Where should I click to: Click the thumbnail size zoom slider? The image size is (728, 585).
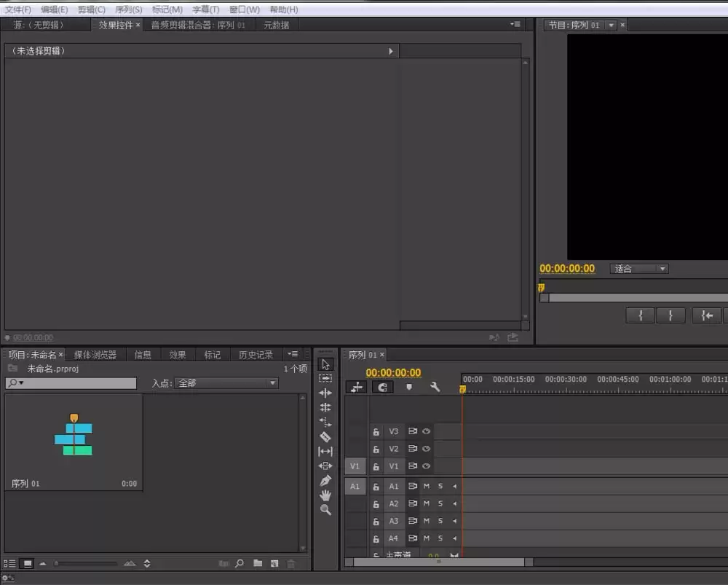(x=85, y=564)
